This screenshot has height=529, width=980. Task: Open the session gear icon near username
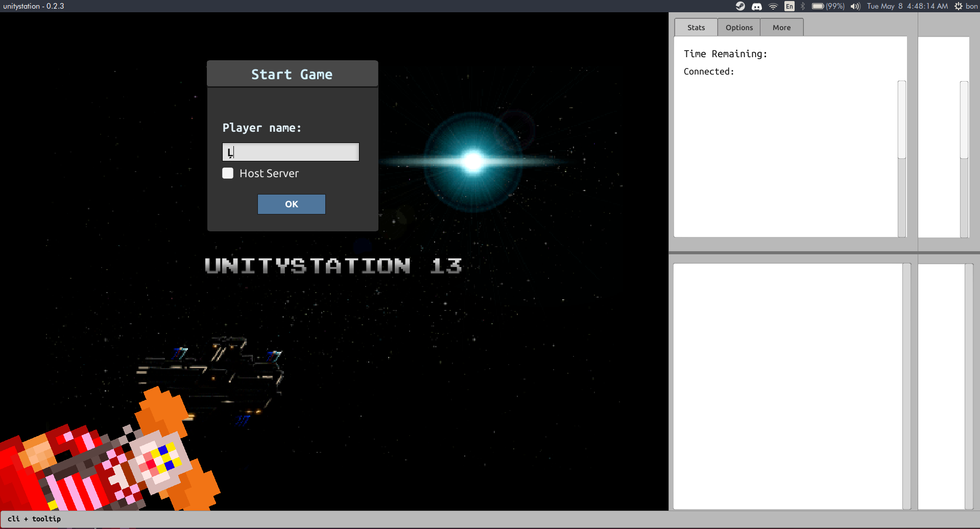[959, 6]
